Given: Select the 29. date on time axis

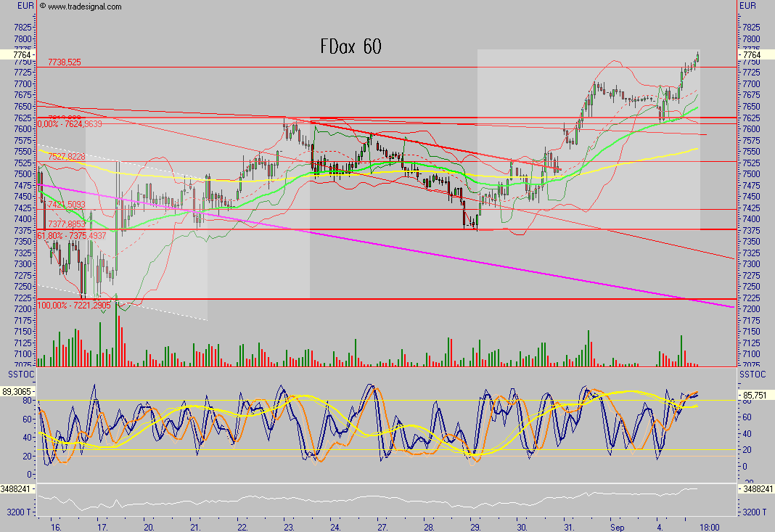Looking at the screenshot, I should point(475,528).
